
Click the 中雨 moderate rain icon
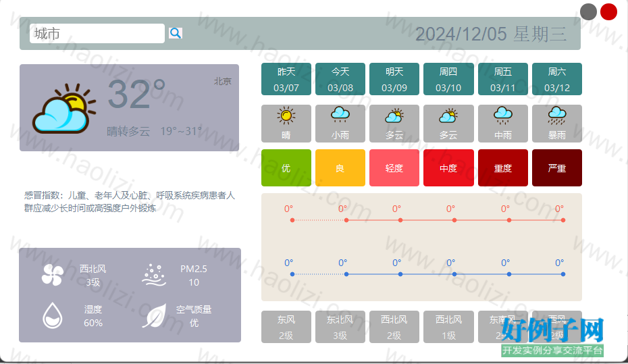(x=502, y=115)
